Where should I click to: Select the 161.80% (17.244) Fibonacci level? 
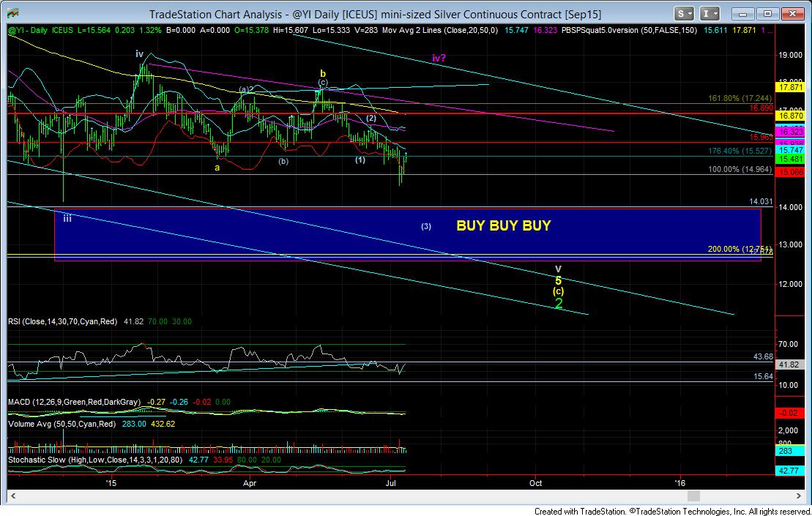[737, 97]
